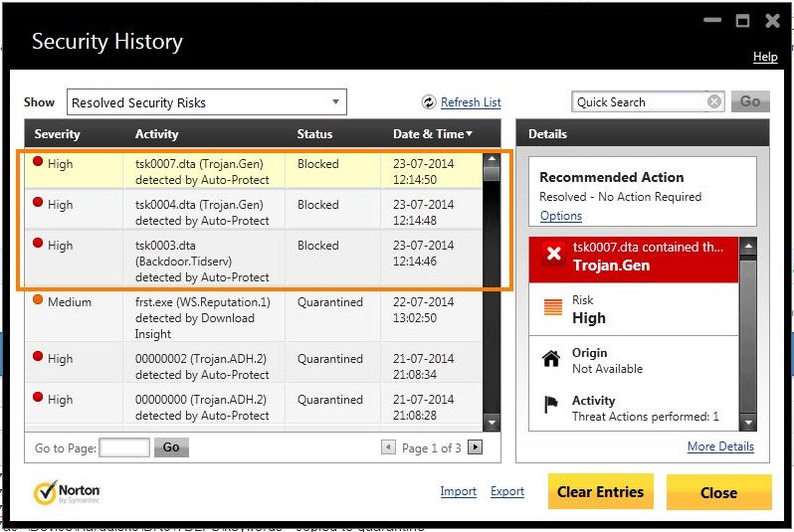794x532 pixels.
Task: Go to previous page with the left arrow
Action: click(x=388, y=446)
